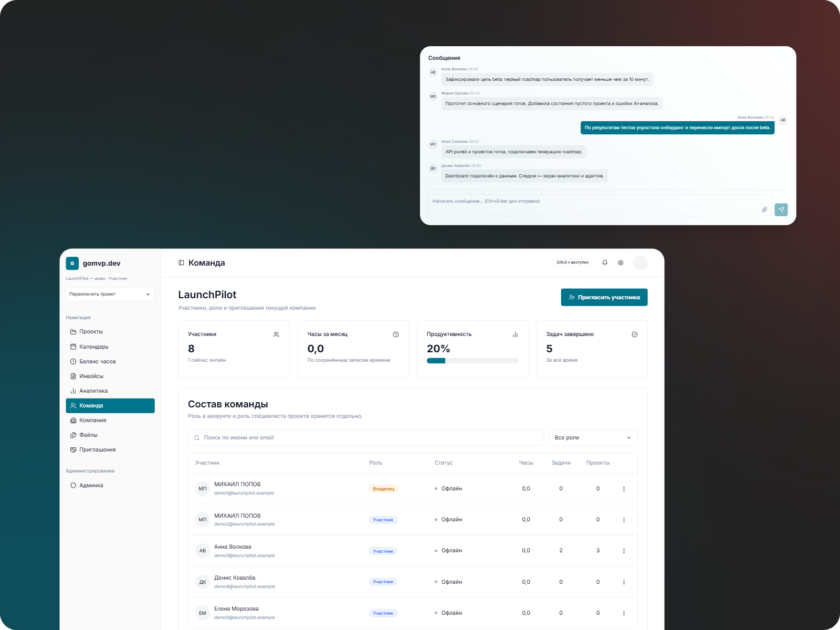This screenshot has width=840, height=630.
Task: Click Владелец role badge
Action: coord(383,489)
